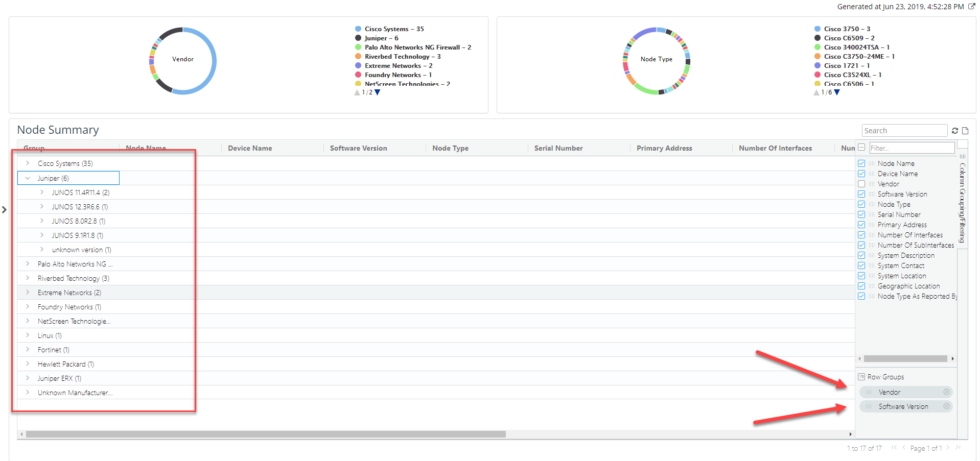
Task: Enable the Vendor column checkbox
Action: pyautogui.click(x=861, y=184)
